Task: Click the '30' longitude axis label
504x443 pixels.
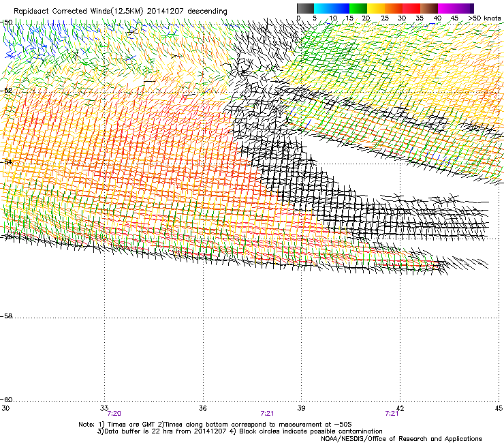Action: pyautogui.click(x=5, y=408)
